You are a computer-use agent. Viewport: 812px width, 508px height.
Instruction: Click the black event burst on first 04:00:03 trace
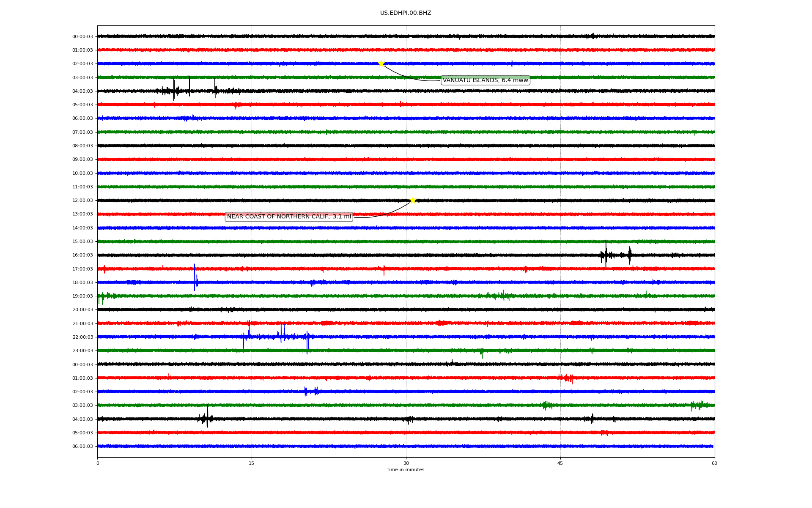[174, 90]
